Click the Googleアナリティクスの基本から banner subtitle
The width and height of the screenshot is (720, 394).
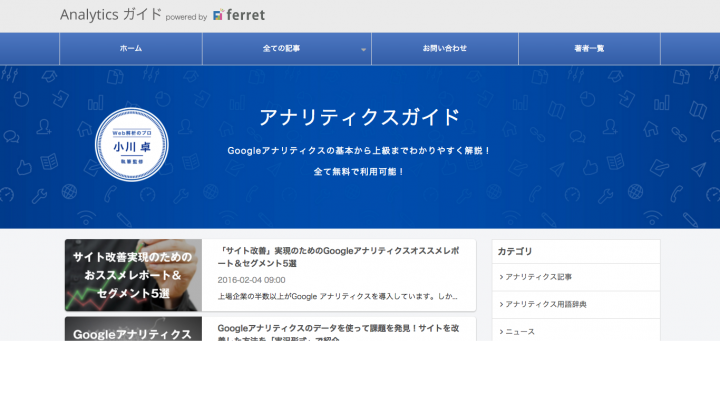point(359,151)
